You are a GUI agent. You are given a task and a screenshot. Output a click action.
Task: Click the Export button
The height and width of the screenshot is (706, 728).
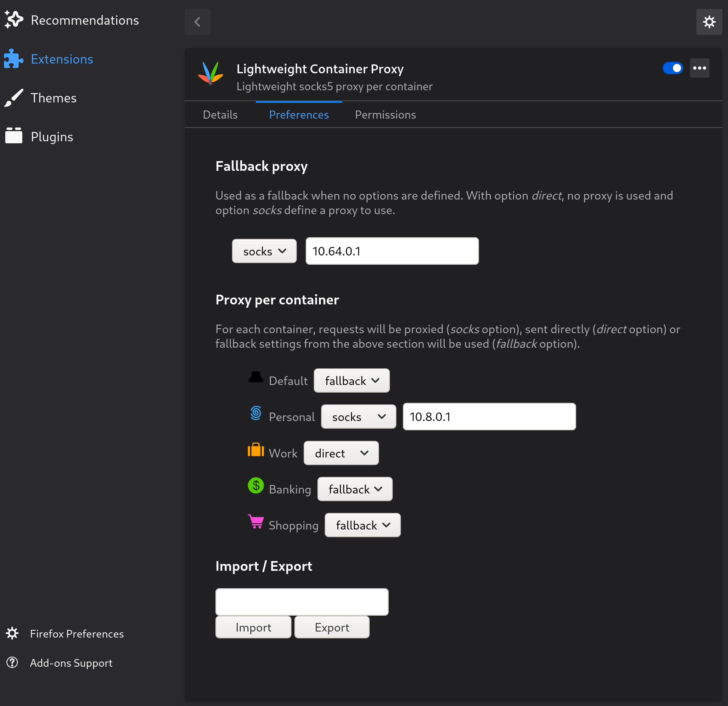click(x=332, y=627)
